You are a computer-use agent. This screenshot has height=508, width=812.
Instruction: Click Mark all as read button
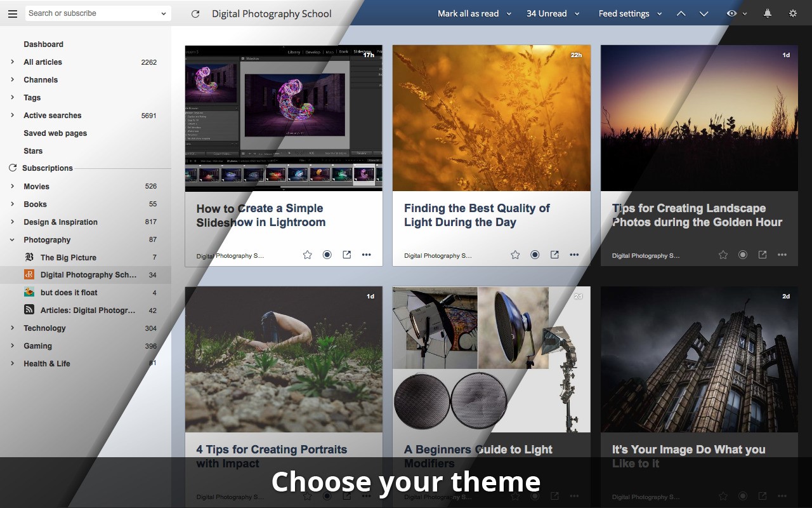coord(468,13)
